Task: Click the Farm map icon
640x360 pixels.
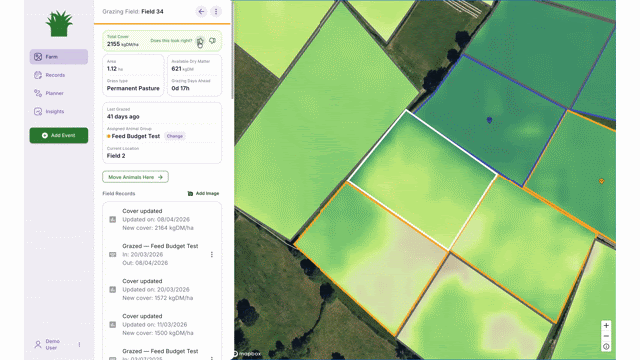Action: point(38,57)
